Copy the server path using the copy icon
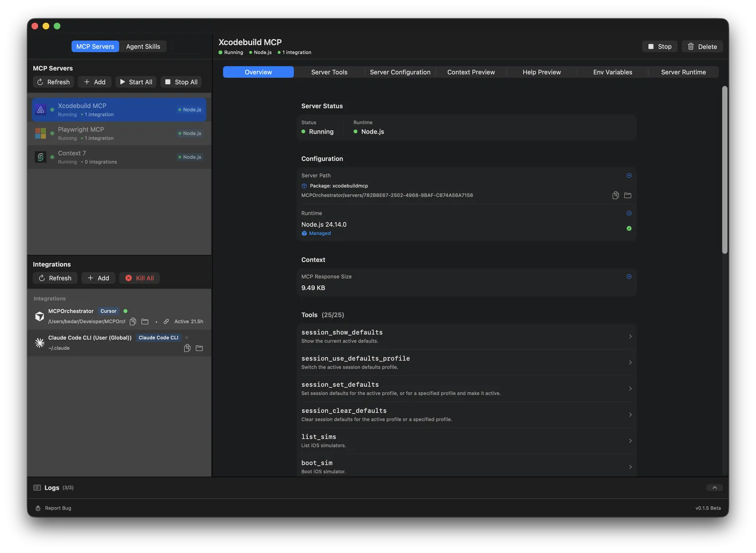Image resolution: width=756 pixels, height=553 pixels. click(x=615, y=195)
